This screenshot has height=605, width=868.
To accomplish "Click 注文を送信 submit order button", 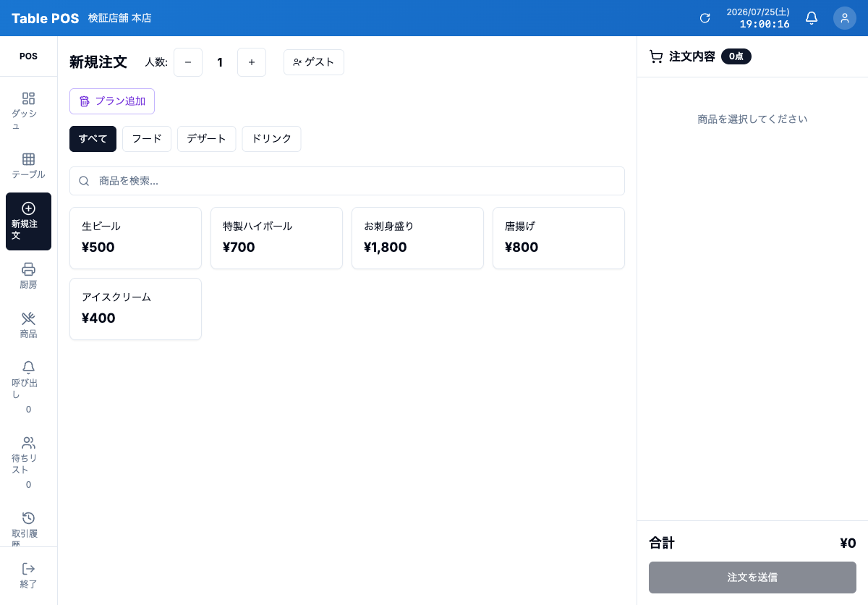I will [752, 577].
